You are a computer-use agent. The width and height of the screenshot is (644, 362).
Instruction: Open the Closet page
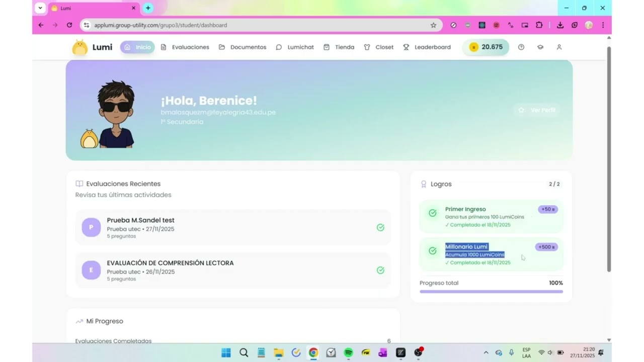point(379,47)
